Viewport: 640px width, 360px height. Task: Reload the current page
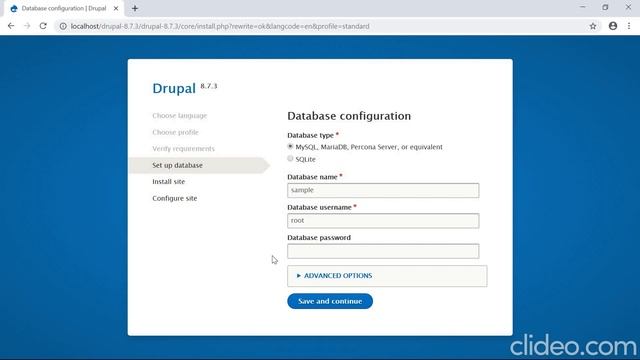(x=43, y=26)
